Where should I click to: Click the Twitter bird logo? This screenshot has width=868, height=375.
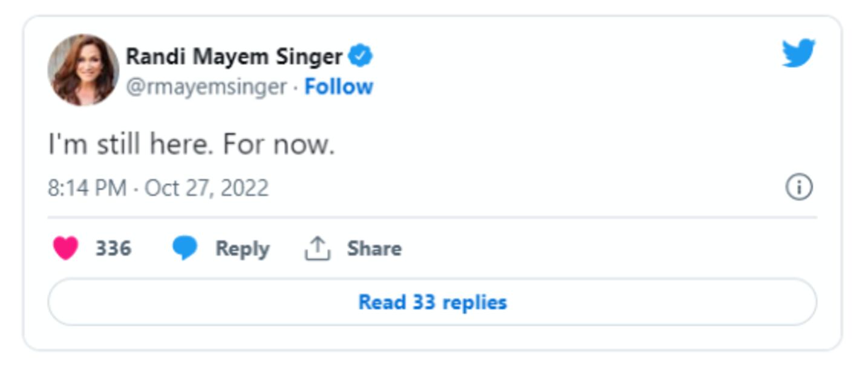(x=798, y=53)
